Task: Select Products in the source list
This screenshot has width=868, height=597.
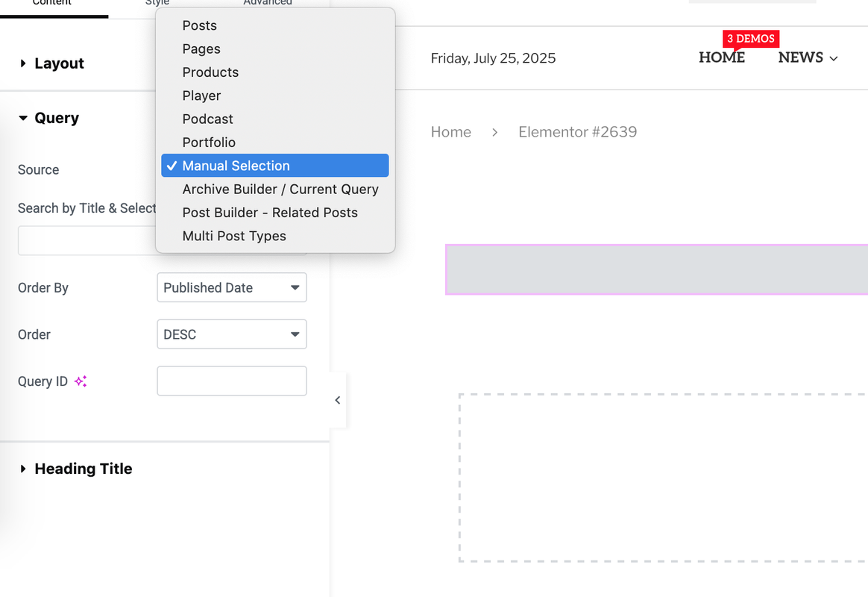Action: (274, 72)
